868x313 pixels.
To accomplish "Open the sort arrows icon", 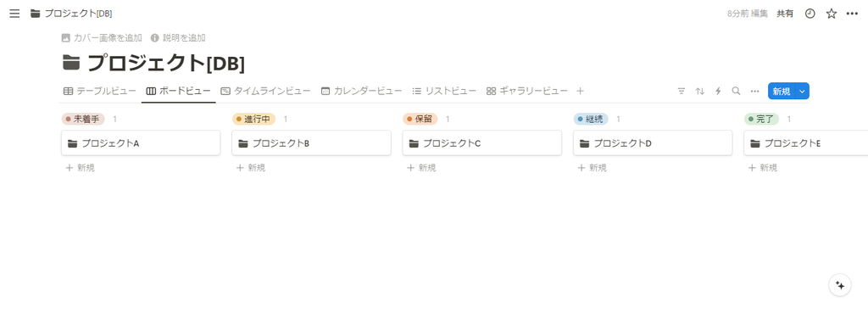I will pos(699,91).
